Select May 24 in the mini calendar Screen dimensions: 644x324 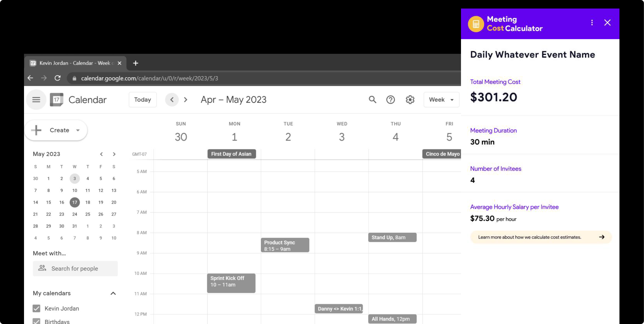(x=75, y=214)
